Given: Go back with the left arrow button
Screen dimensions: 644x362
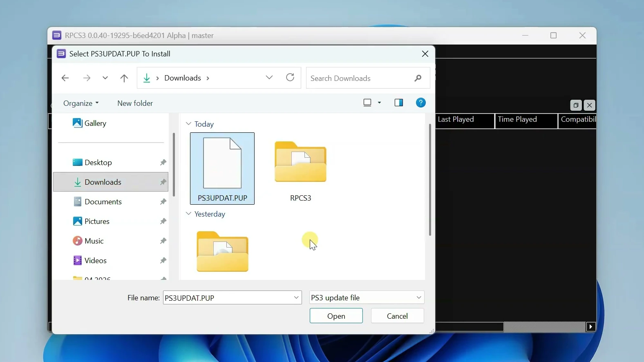Looking at the screenshot, I should point(65,78).
